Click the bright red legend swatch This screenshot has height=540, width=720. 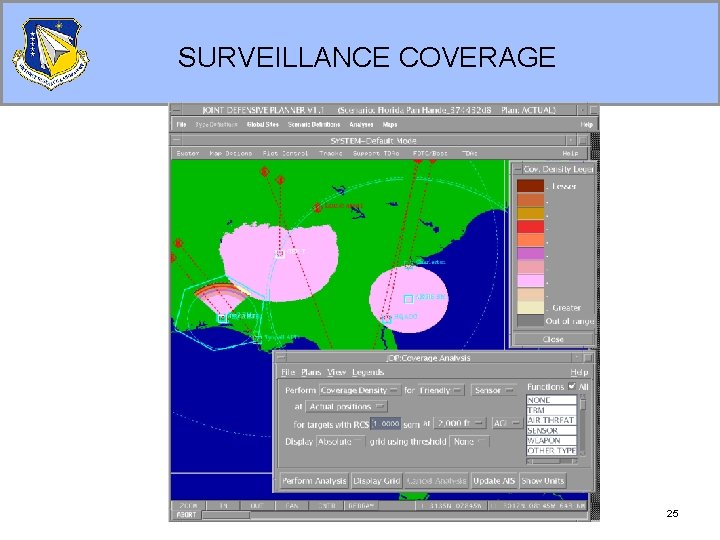[530, 227]
